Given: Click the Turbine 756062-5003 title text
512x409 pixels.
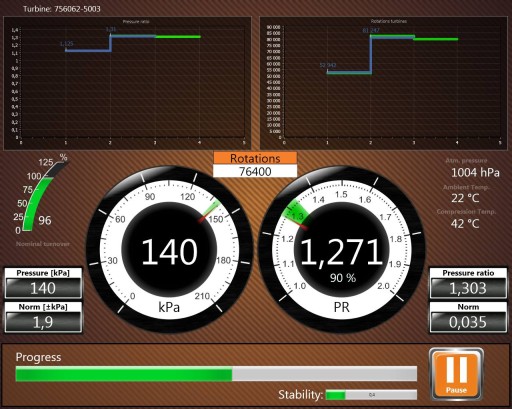Looking at the screenshot, I should (x=62, y=9).
